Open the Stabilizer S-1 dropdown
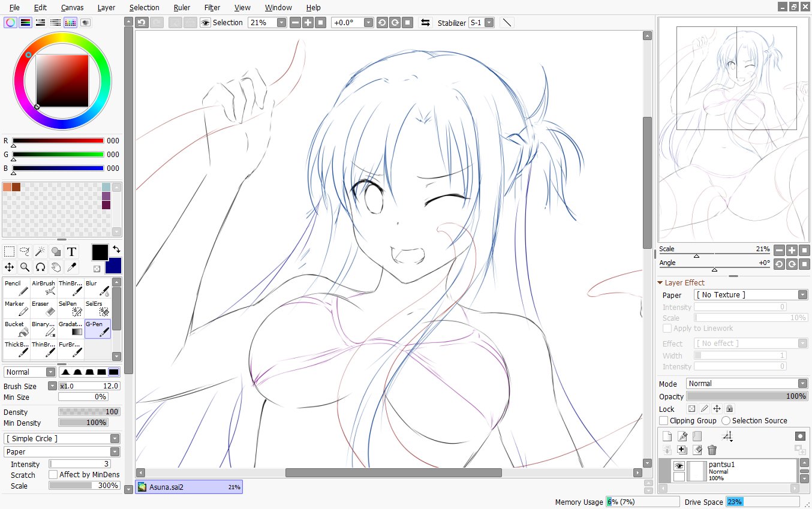This screenshot has height=509, width=812. 489,22
